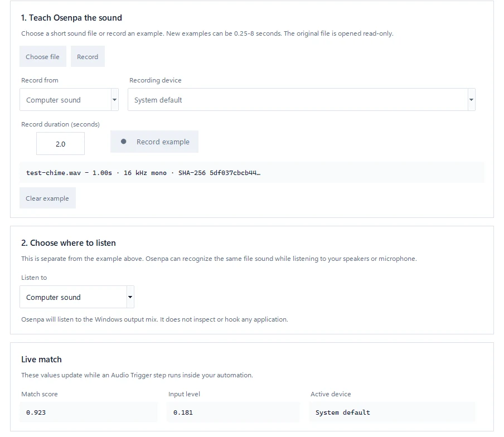The width and height of the screenshot is (504, 437).
Task: Click the 'This is separate from the example' description
Action: tap(219, 258)
